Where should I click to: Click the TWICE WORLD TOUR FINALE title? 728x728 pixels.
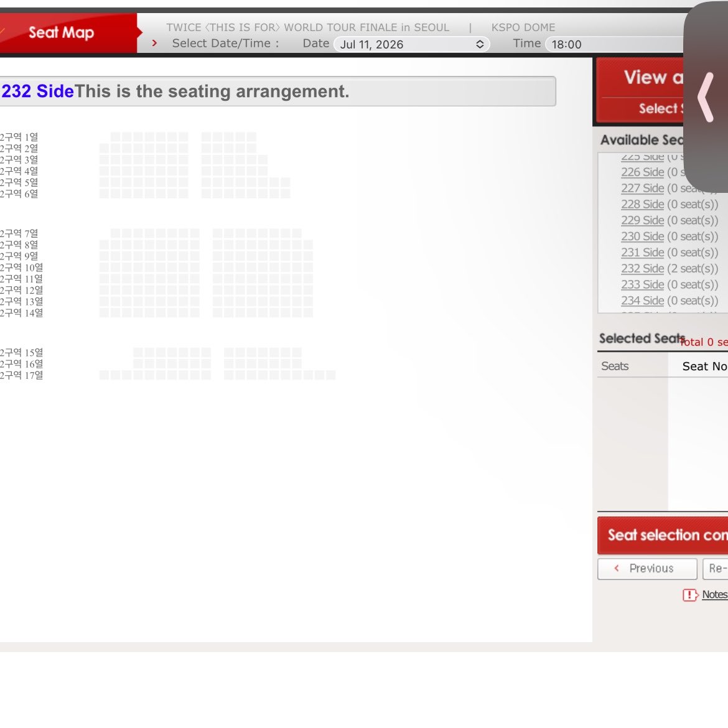pyautogui.click(x=308, y=27)
